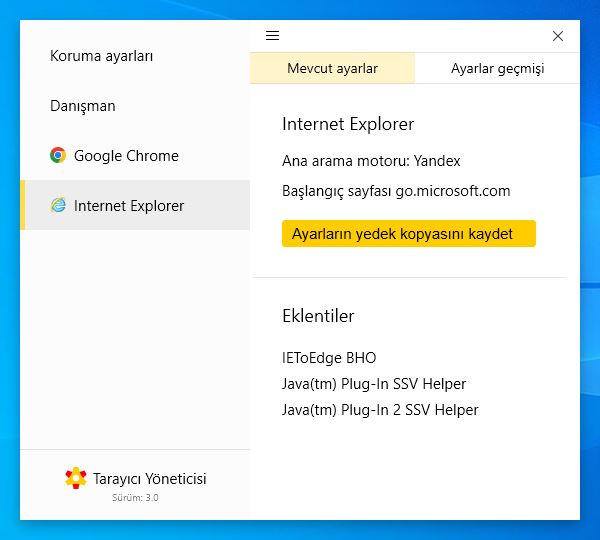Select Google Chrome in the sidebar
Image resolution: width=600 pixels, height=540 pixels.
coord(135,155)
